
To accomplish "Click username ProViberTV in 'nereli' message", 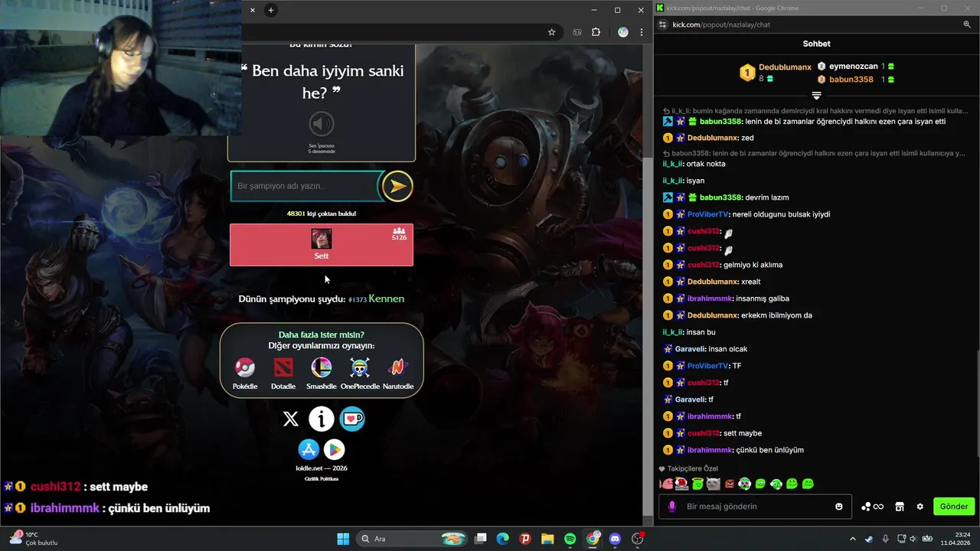I will pyautogui.click(x=707, y=214).
